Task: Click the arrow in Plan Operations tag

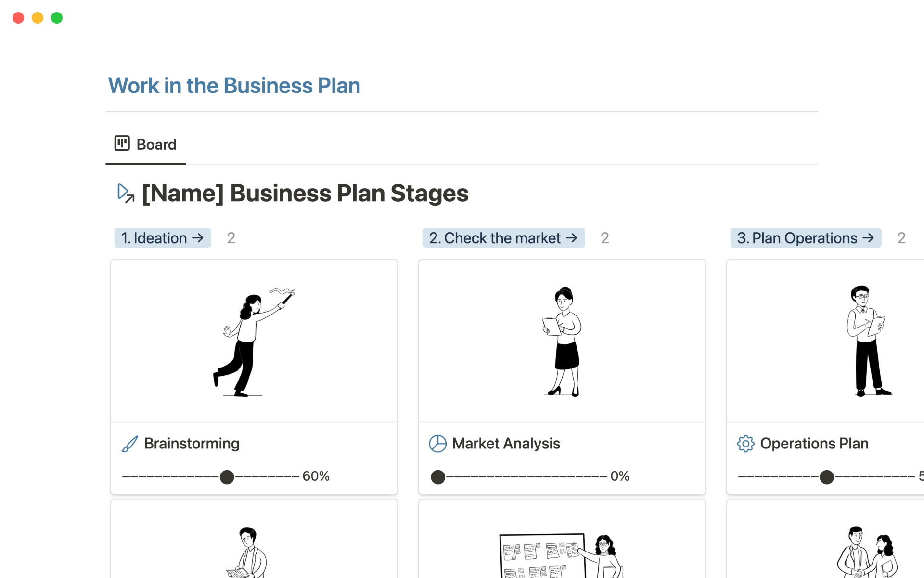Action: click(868, 238)
